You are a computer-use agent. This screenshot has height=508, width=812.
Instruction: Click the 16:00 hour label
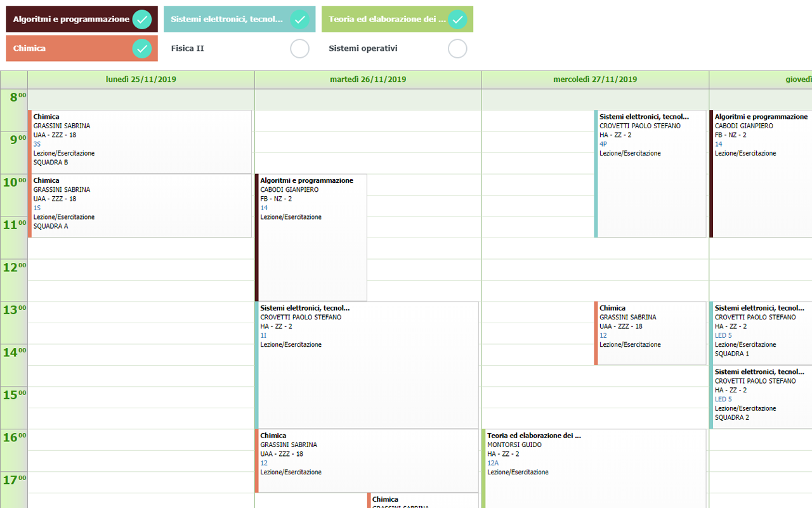[x=15, y=438]
